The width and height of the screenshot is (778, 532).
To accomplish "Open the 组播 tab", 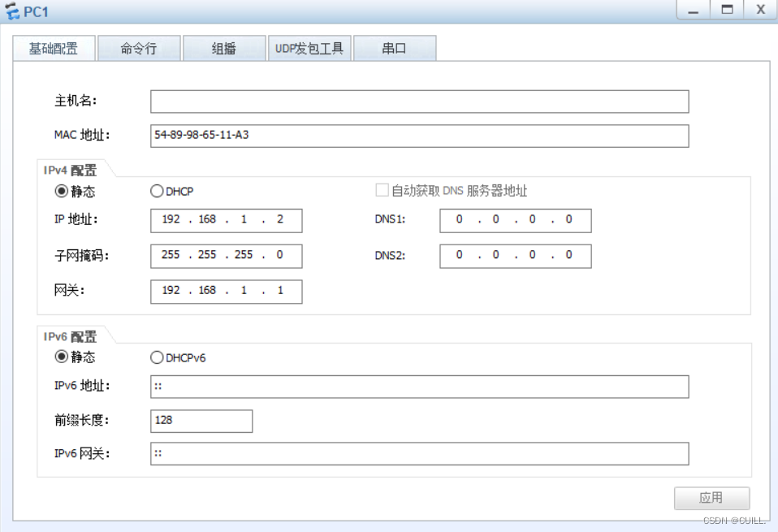I will [x=224, y=48].
